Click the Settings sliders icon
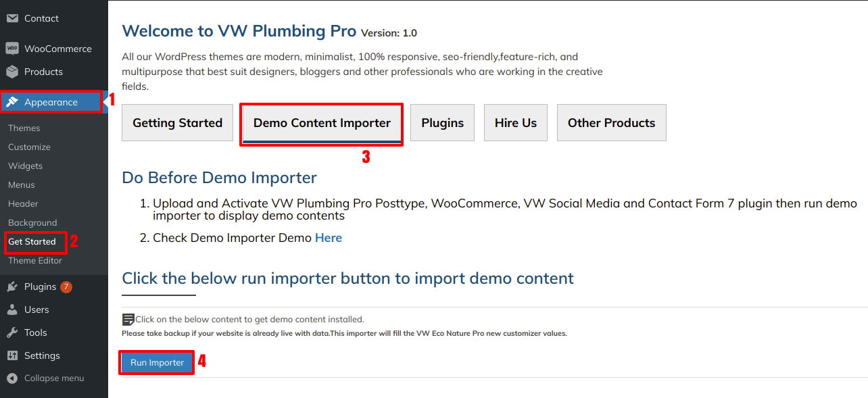Screen dimensions: 868x398 click(x=12, y=355)
